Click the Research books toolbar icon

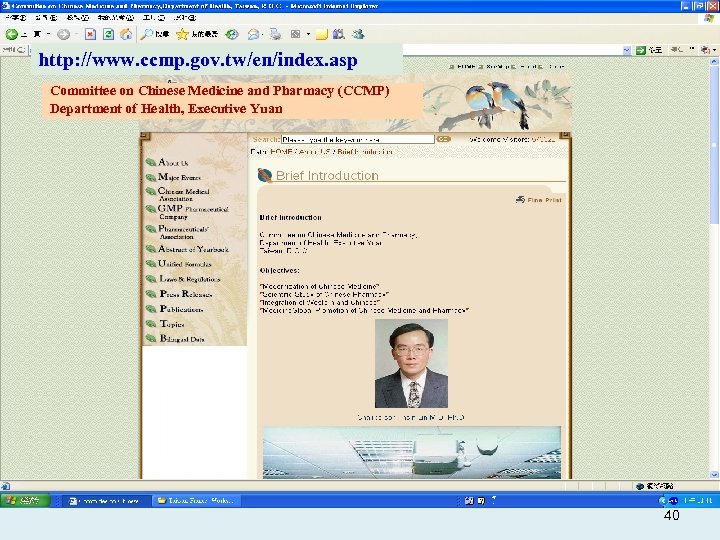[339, 34]
